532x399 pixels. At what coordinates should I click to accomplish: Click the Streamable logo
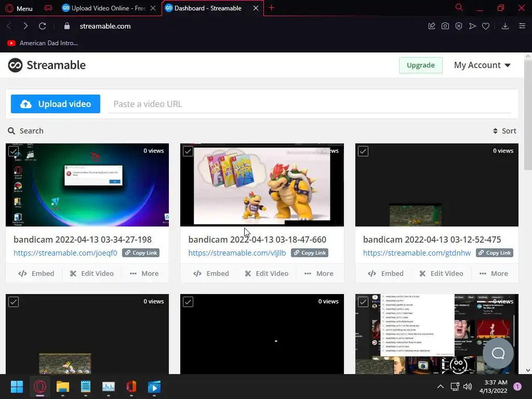tap(47, 65)
